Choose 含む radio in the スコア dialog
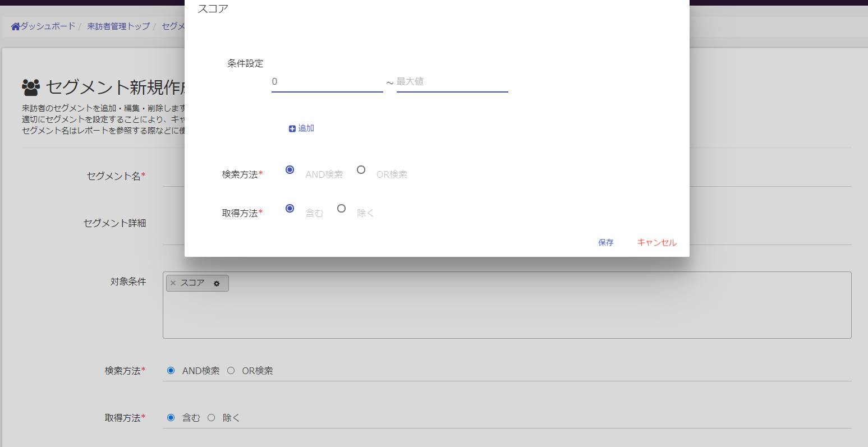Image resolution: width=868 pixels, height=447 pixels. click(290, 209)
